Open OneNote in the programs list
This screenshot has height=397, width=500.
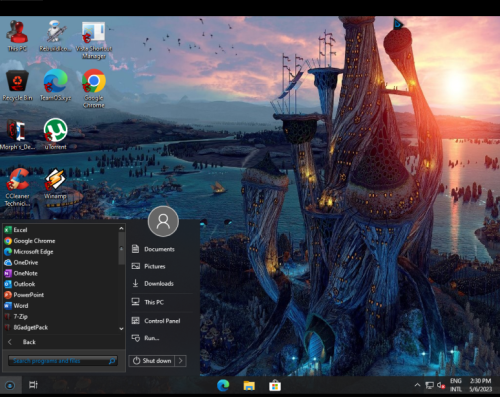point(60,273)
